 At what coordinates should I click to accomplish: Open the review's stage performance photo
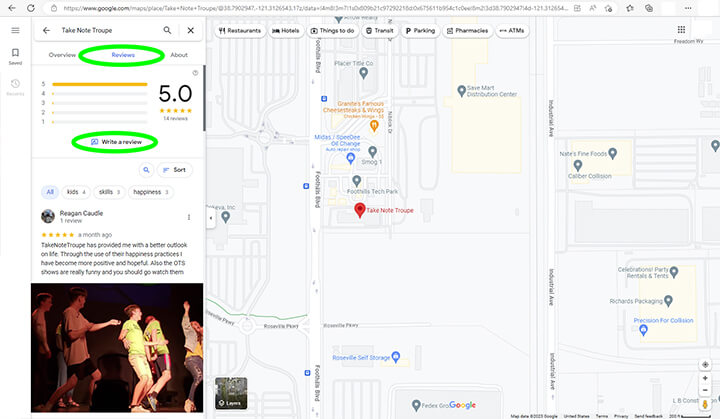tap(117, 348)
